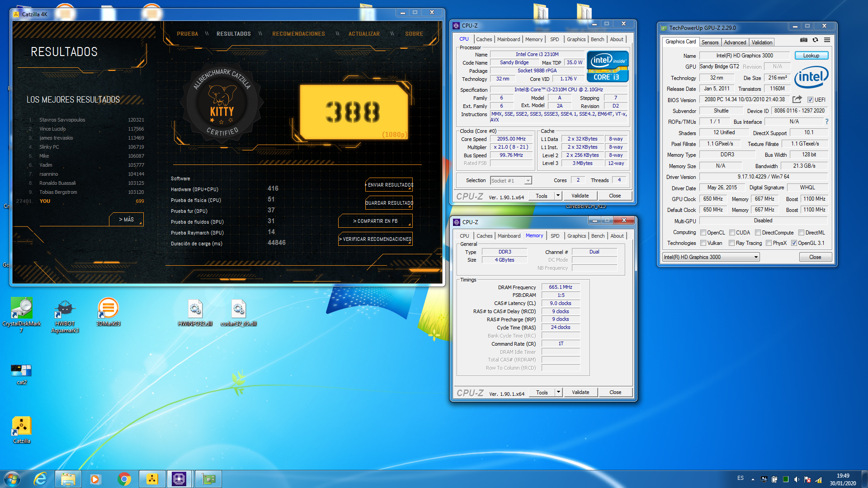Toggle the PhysX checkbox
The height and width of the screenshot is (488, 868).
769,243
